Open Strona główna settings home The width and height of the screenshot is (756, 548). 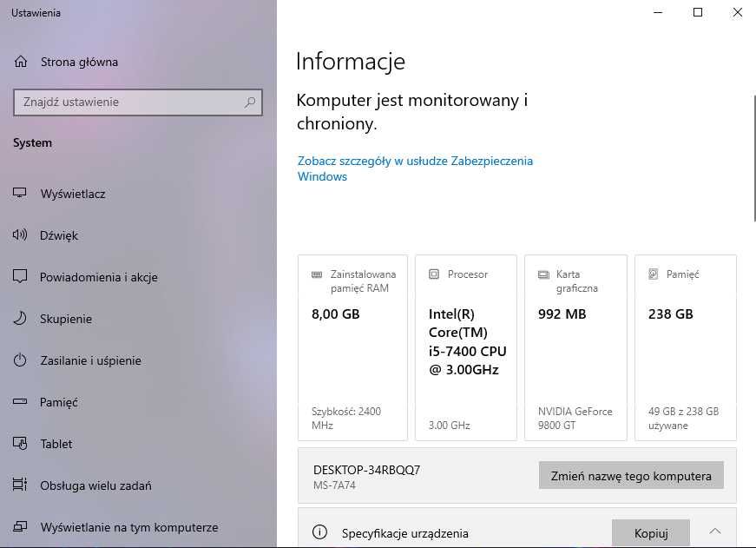79,62
